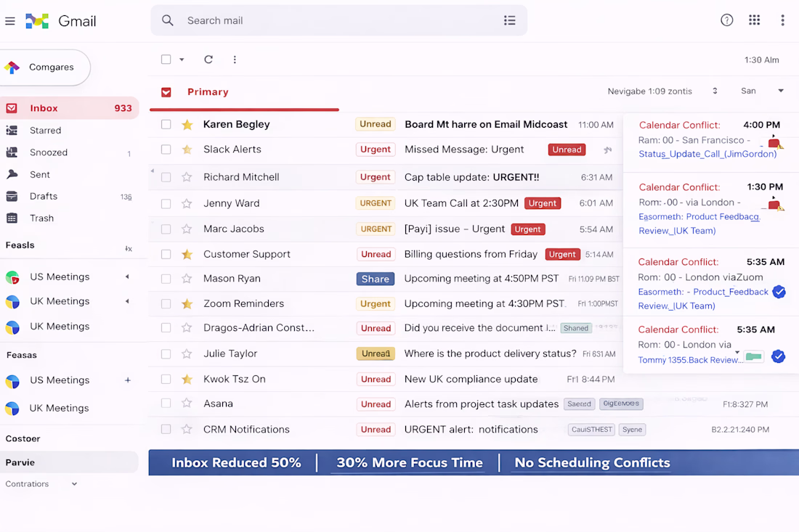The width and height of the screenshot is (799, 532).
Task: Click the Gmail logo icon
Action: 37,21
